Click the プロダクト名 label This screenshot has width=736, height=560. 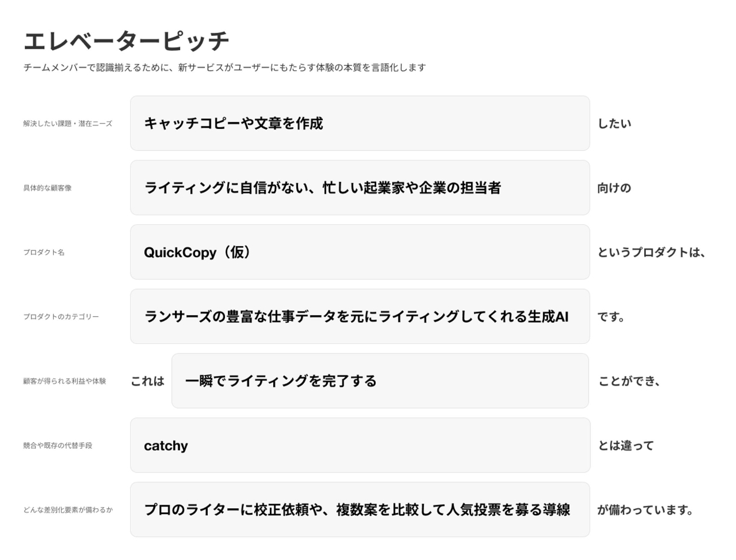[x=44, y=252]
